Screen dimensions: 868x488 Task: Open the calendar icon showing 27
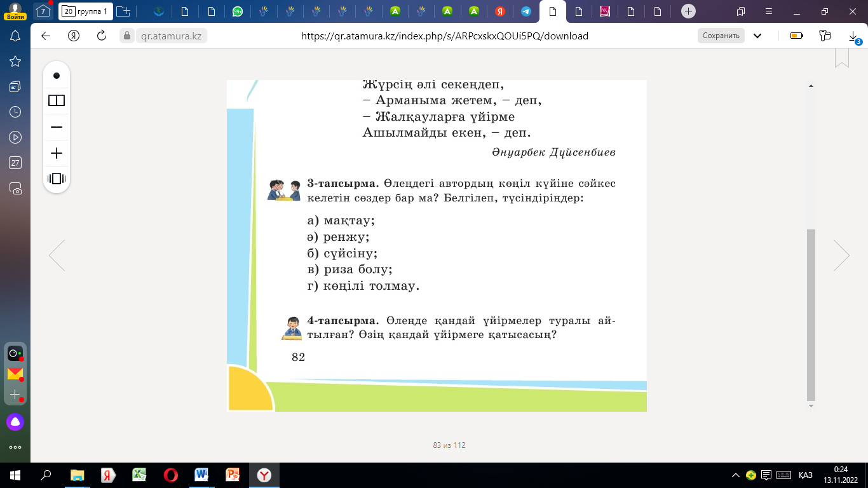coord(15,163)
